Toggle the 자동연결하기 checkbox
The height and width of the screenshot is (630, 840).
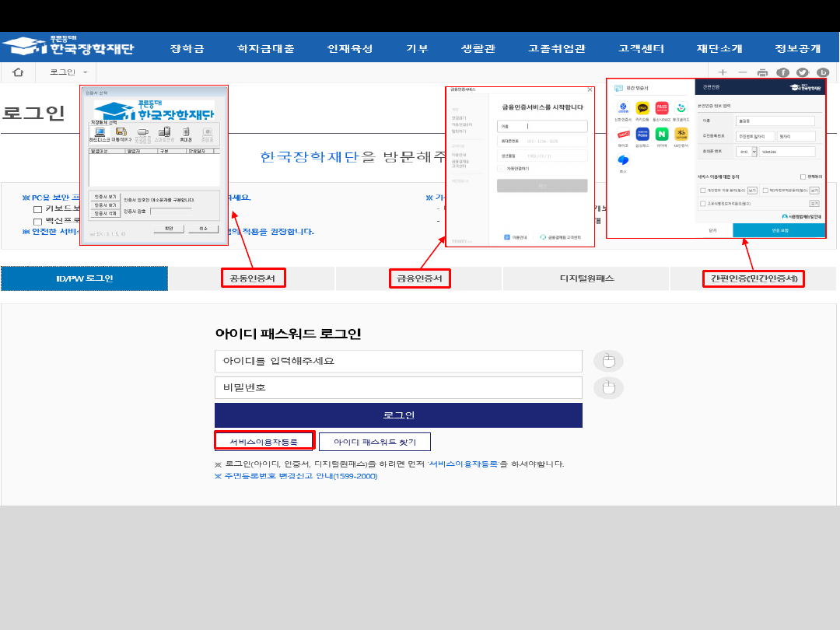(x=500, y=168)
